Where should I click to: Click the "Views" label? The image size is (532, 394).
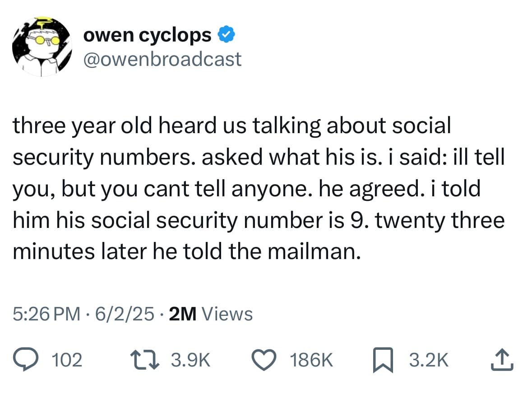(x=227, y=314)
